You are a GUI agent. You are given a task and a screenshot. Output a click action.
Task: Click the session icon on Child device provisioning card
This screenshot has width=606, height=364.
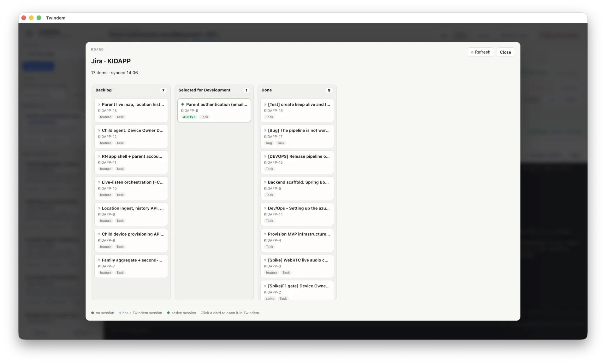(99, 234)
